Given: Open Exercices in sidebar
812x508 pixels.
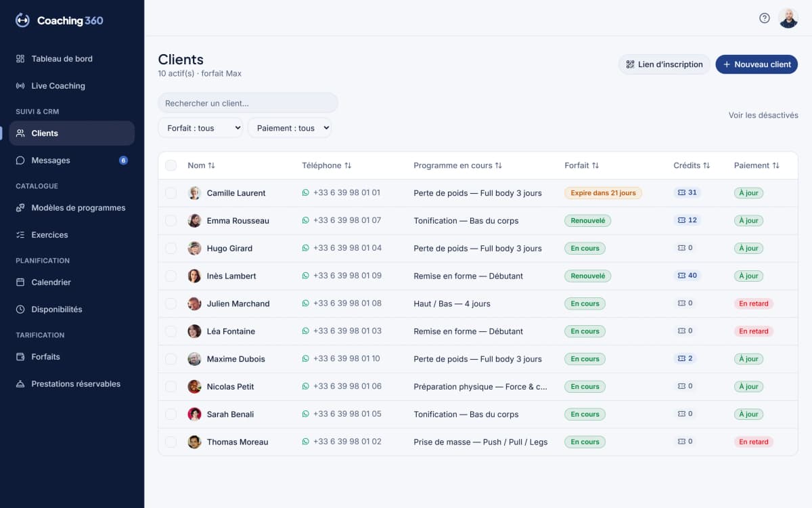Looking at the screenshot, I should point(72,235).
